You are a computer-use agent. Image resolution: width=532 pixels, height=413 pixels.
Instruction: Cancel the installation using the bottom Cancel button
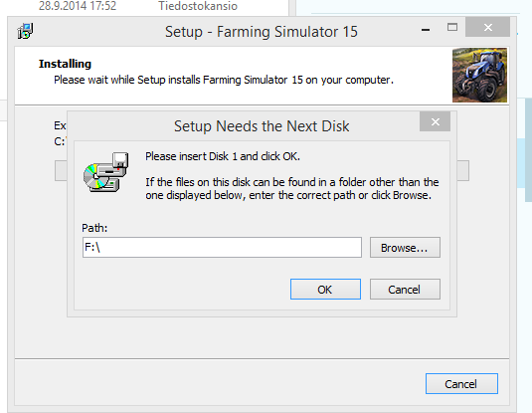coord(461,384)
